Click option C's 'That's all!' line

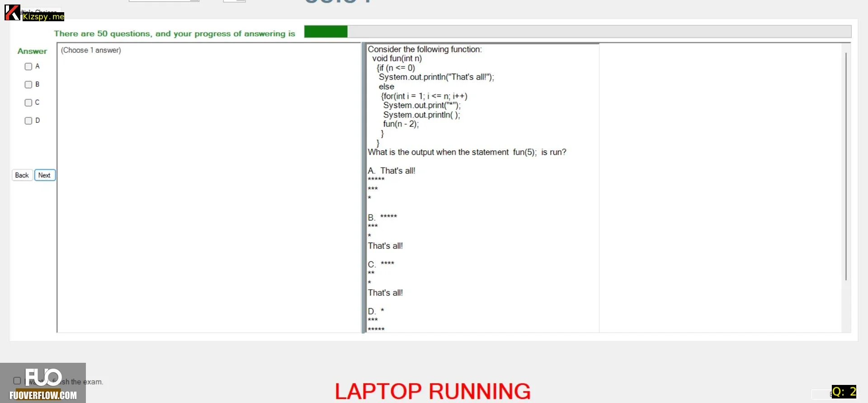(x=385, y=293)
